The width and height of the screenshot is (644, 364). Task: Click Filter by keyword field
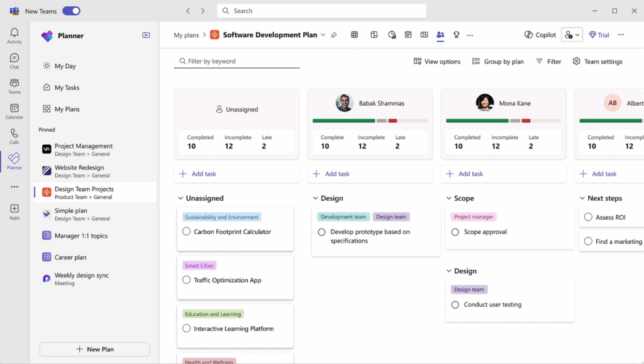pos(236,61)
